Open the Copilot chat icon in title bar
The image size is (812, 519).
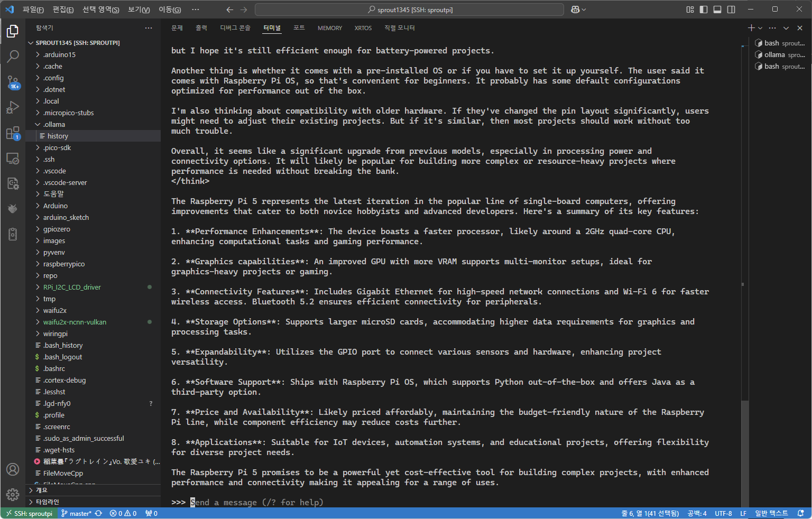pos(576,10)
